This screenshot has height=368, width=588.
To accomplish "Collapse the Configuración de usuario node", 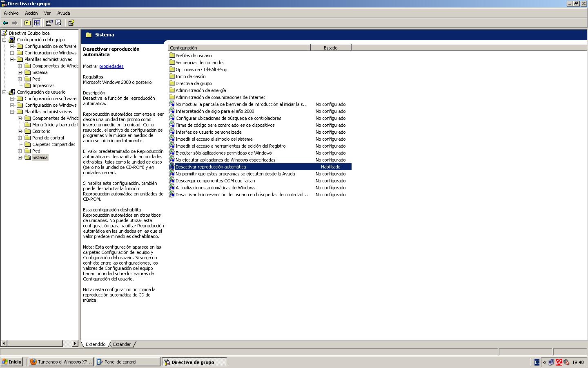I will 4,92.
